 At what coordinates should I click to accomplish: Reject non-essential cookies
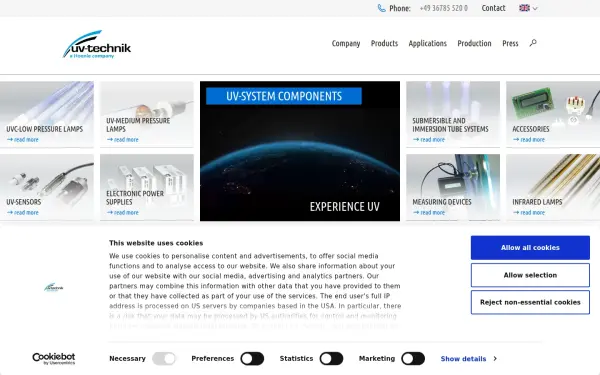click(x=530, y=302)
